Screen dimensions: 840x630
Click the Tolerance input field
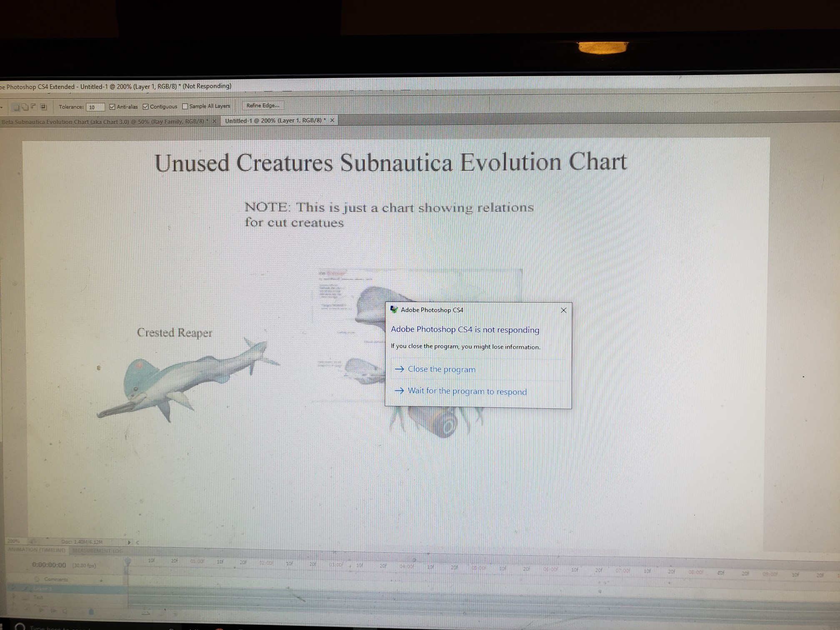95,107
